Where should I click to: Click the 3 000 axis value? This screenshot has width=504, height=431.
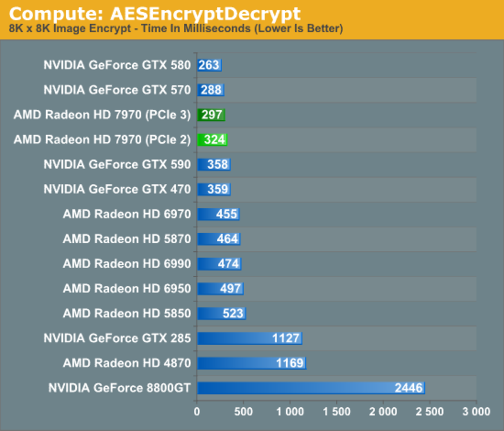point(476,412)
